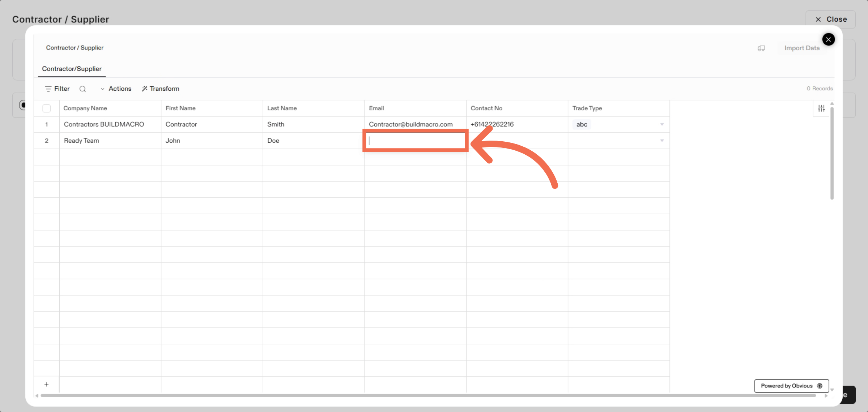The width and height of the screenshot is (868, 412).
Task: Click the Obvious logo icon
Action: click(820, 386)
